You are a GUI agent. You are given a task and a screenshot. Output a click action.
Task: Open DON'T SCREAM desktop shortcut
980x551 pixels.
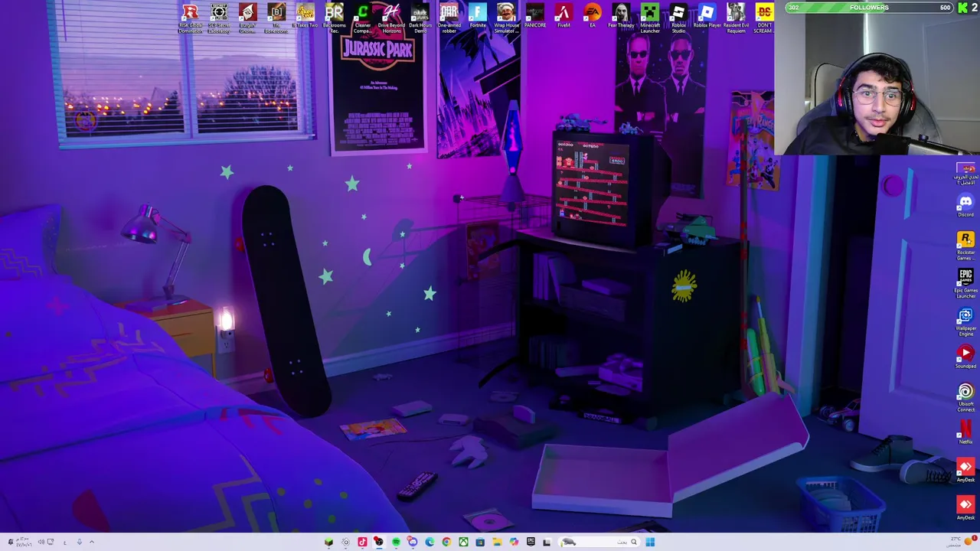(763, 18)
